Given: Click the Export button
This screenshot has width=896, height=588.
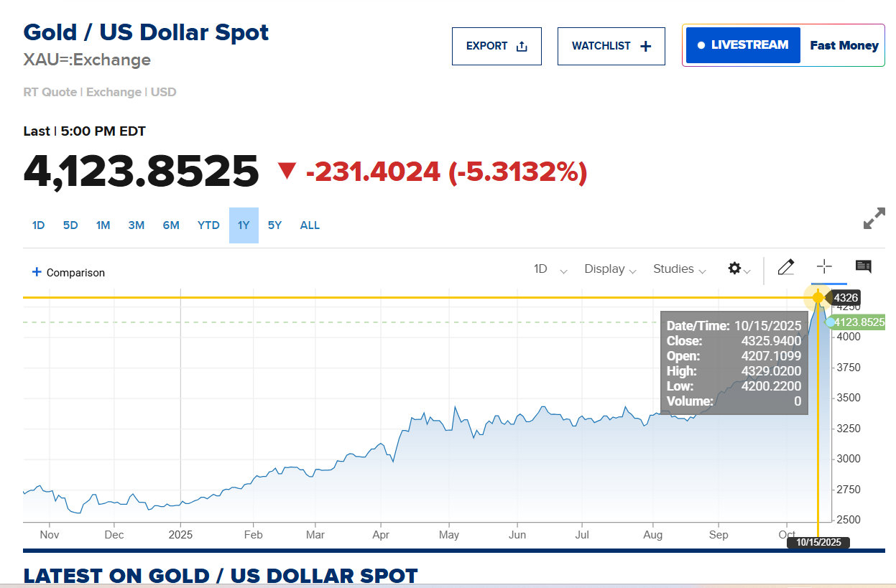Looking at the screenshot, I should (497, 46).
